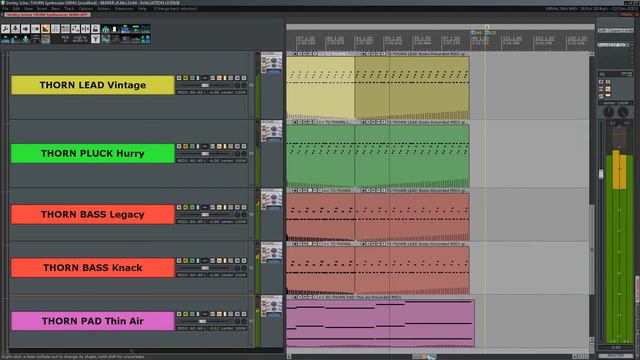Open THORN synth thumbnail on THORN LEAD Vintage track
The height and width of the screenshot is (360, 640).
tap(271, 63)
